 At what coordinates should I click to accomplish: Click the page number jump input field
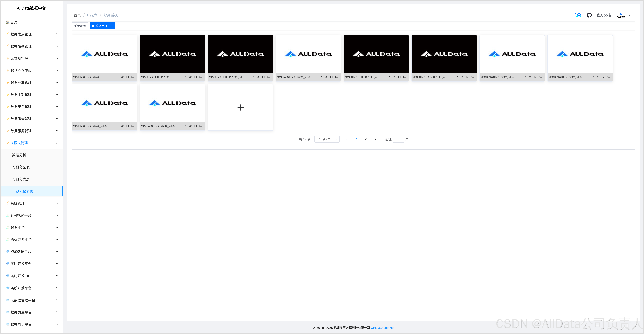tap(398, 139)
